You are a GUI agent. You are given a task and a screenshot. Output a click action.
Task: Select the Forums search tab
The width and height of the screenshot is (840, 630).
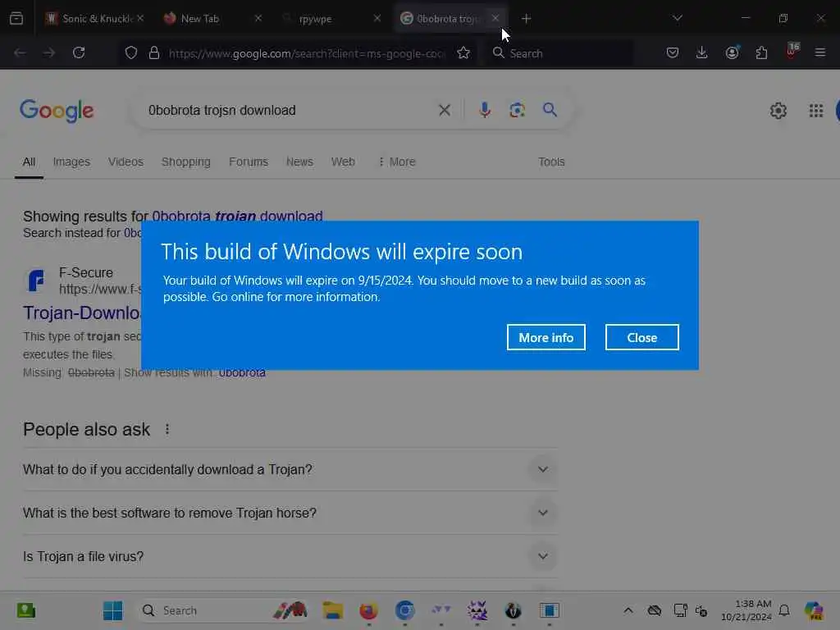(248, 162)
